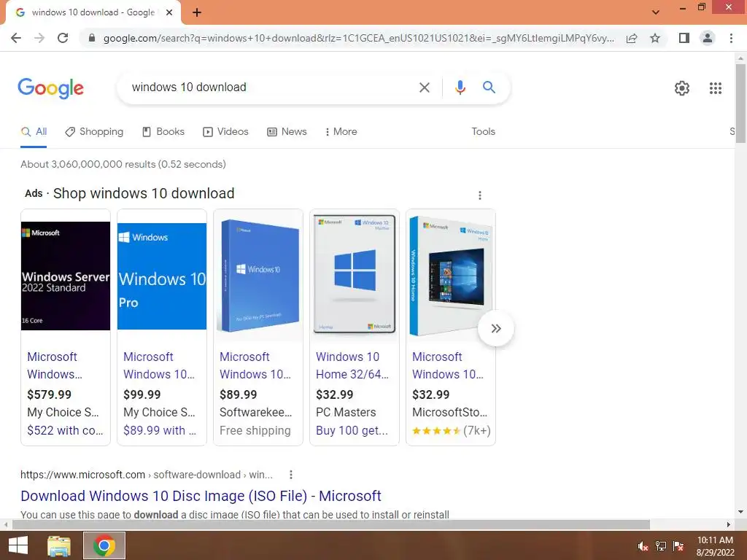Click the 7k+ star rating

click(451, 431)
